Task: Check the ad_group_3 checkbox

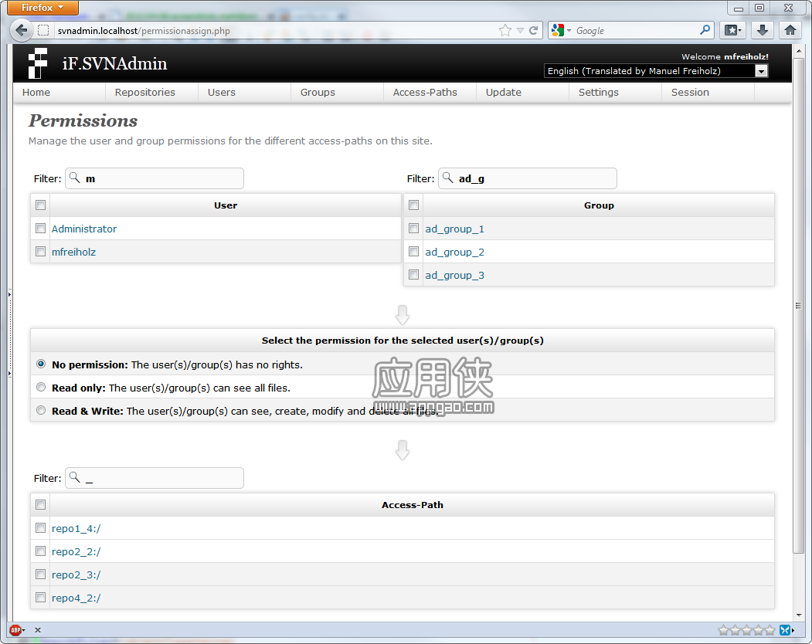Action: point(414,275)
